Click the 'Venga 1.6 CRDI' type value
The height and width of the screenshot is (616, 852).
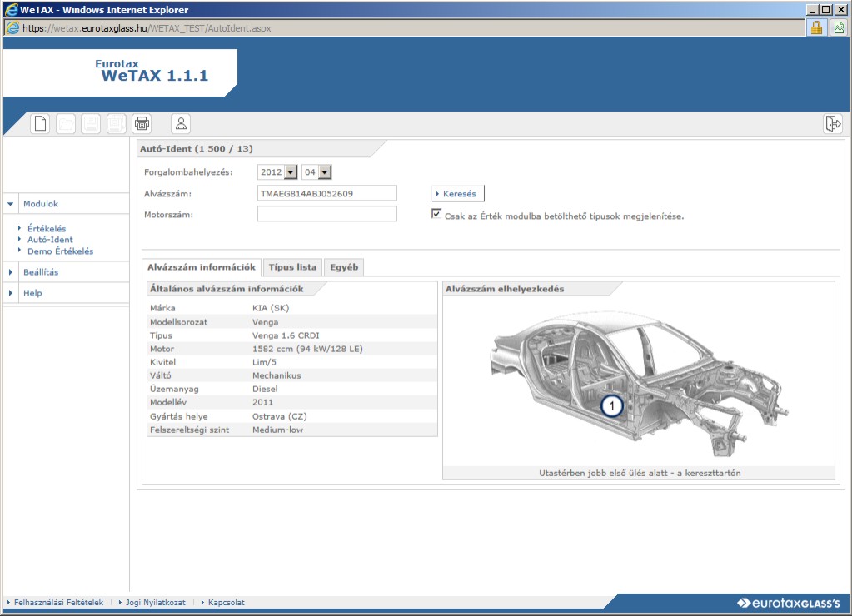click(286, 335)
